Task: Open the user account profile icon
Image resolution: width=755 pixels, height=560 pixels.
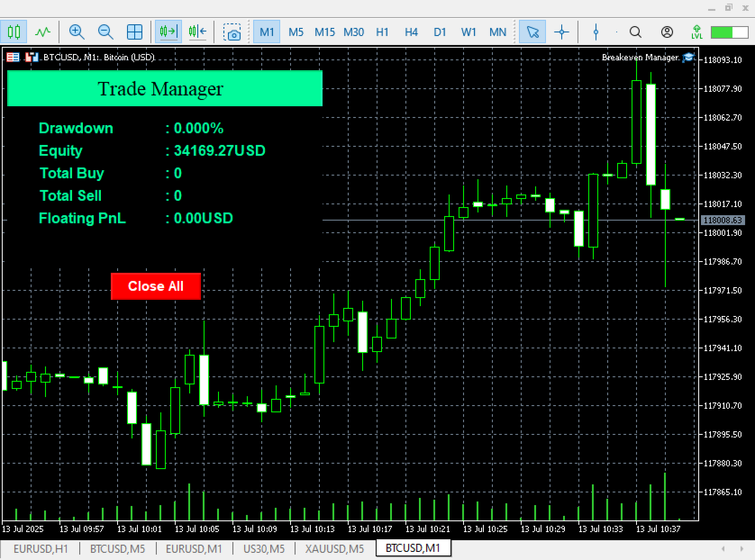Action: point(667,32)
